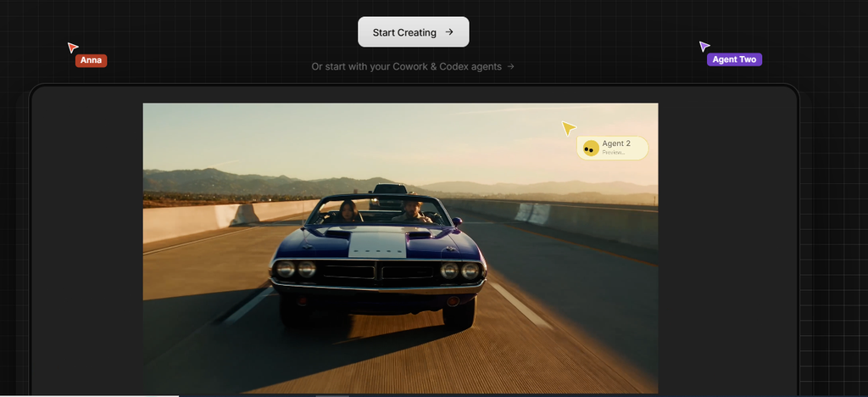Click the purple Agent Two label
Image resolution: width=868 pixels, height=397 pixels.
[734, 59]
